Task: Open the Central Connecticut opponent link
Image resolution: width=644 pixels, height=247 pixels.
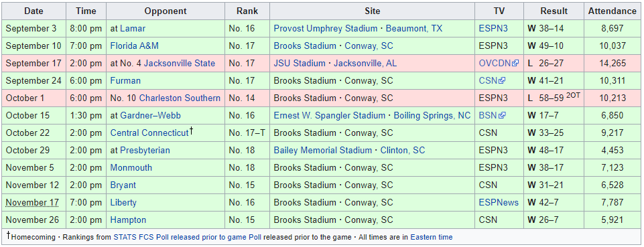Action: click(x=149, y=133)
